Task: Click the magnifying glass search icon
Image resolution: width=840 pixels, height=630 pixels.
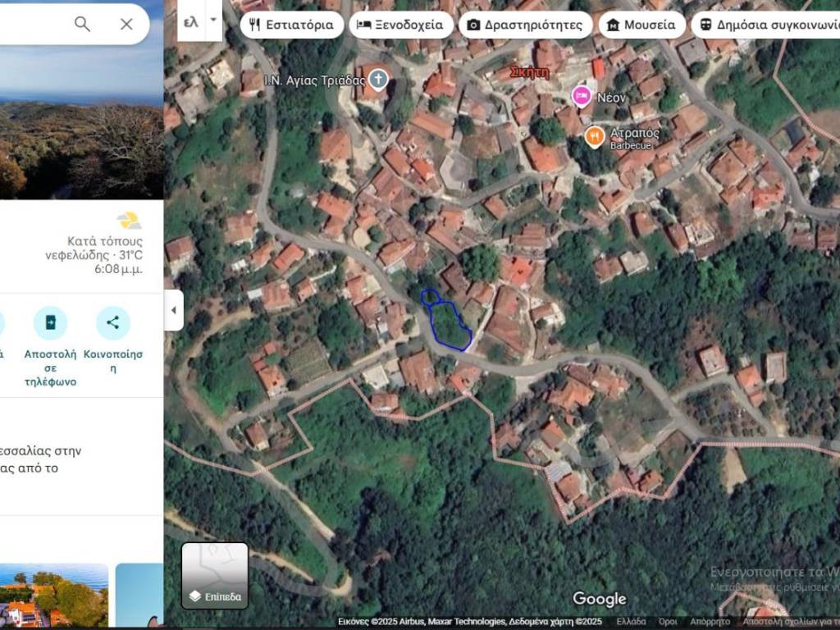Action: click(82, 24)
